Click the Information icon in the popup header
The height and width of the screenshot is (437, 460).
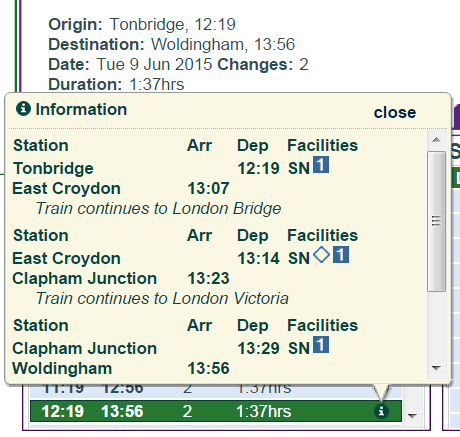point(23,109)
